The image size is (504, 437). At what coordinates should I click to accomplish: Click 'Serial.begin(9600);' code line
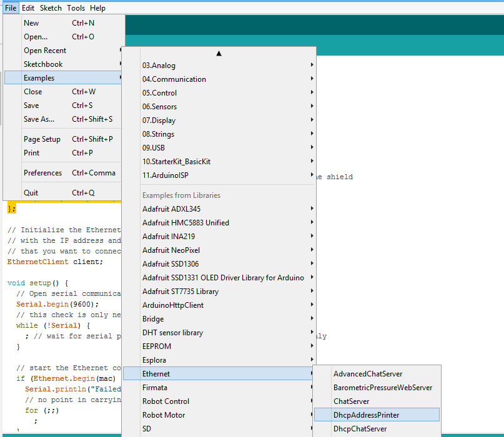(x=57, y=304)
